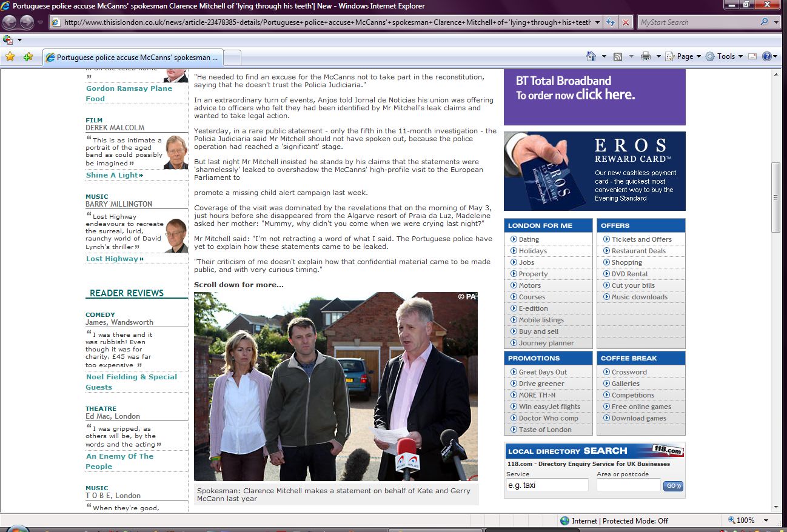Click the McCanns press statement photo
This screenshot has width=787, height=532.
(335, 387)
